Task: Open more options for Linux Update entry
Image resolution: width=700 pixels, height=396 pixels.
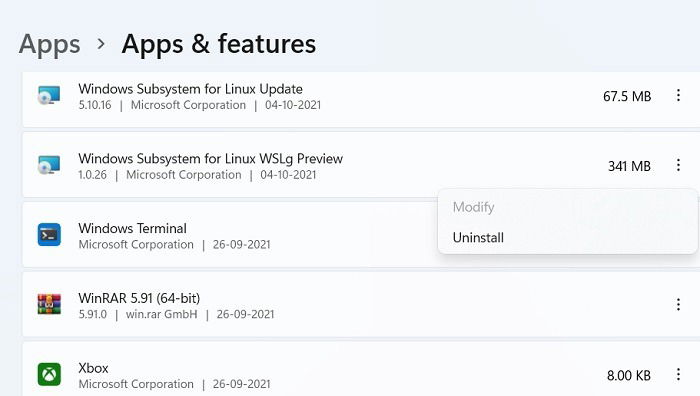Action: (x=678, y=96)
